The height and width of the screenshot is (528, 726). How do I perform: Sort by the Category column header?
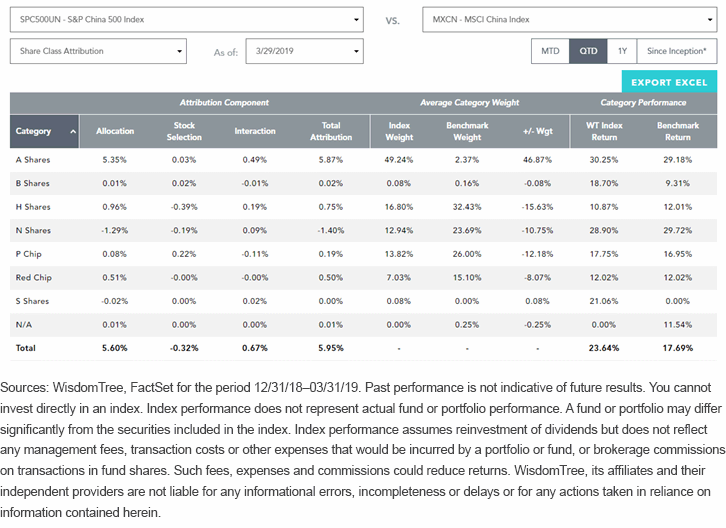44,131
